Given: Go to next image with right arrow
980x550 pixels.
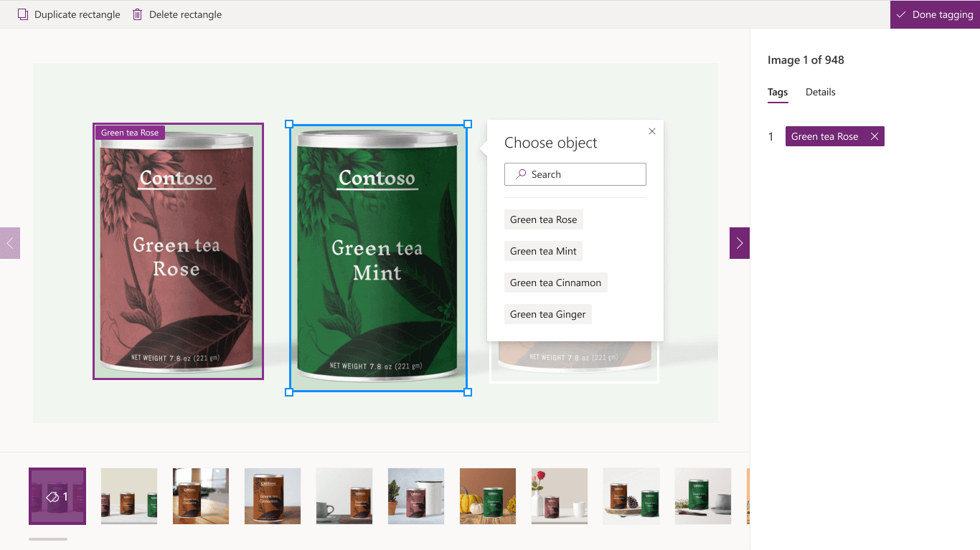Looking at the screenshot, I should 740,243.
